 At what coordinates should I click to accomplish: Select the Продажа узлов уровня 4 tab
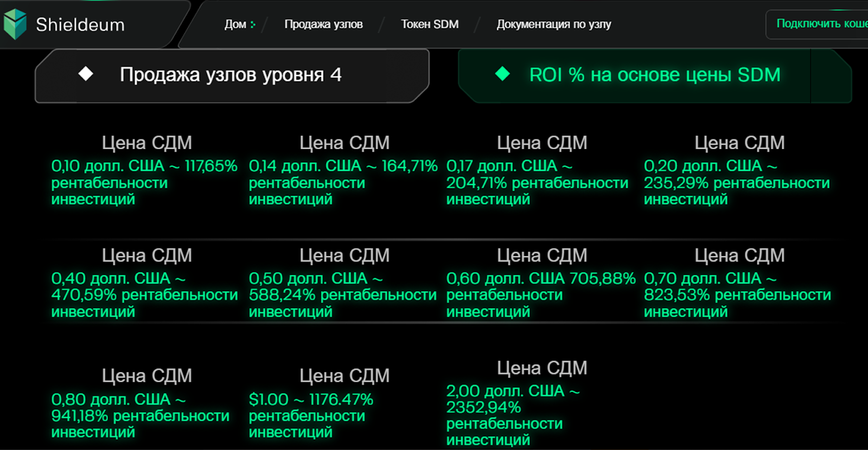pyautogui.click(x=232, y=75)
